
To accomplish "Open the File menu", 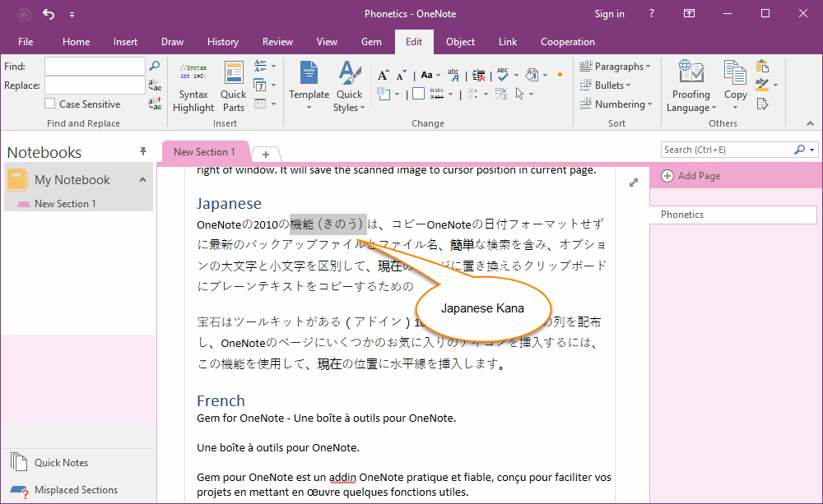I will click(26, 42).
